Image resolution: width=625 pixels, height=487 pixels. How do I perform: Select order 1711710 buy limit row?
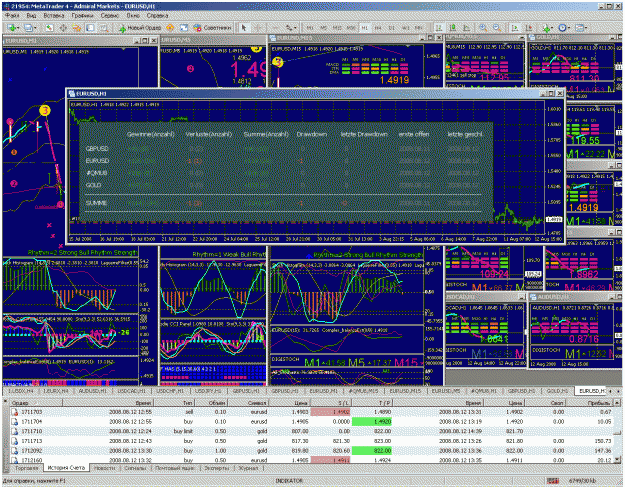(312, 431)
